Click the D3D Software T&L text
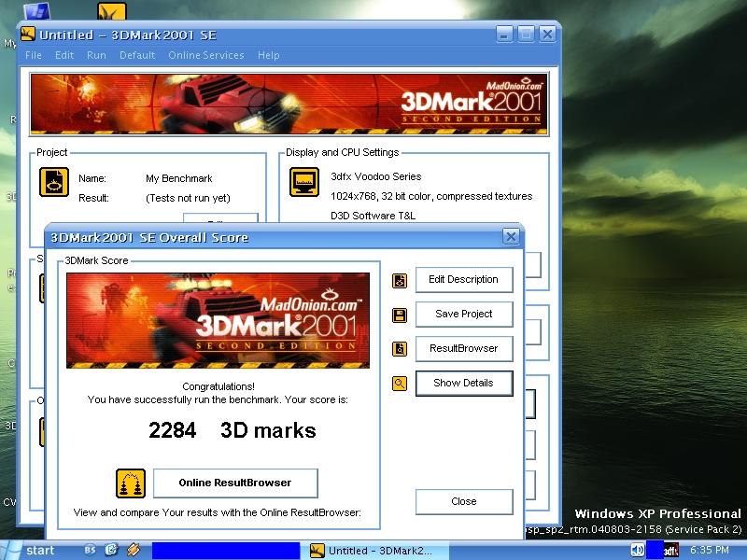 click(x=373, y=216)
